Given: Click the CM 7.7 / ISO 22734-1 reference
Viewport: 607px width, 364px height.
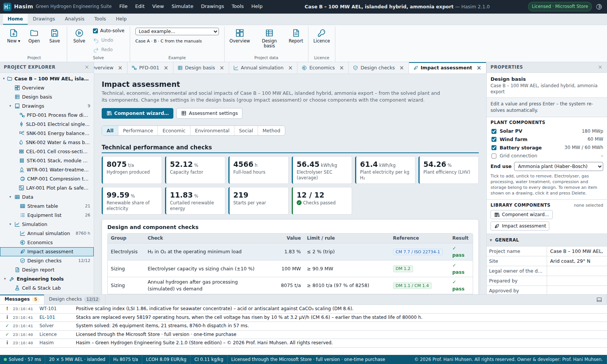Looking at the screenshot, I should pyautogui.click(x=418, y=252).
